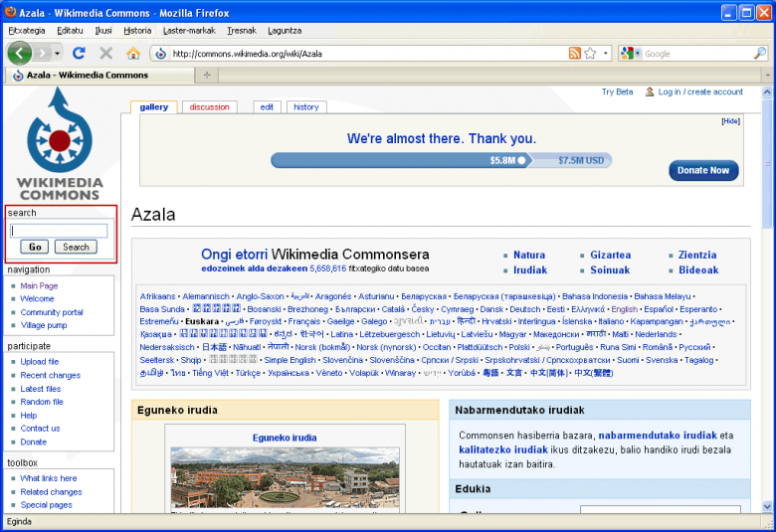This screenshot has height=532, width=776.
Task: Open kalitatezko irudiak link
Action: (x=503, y=449)
